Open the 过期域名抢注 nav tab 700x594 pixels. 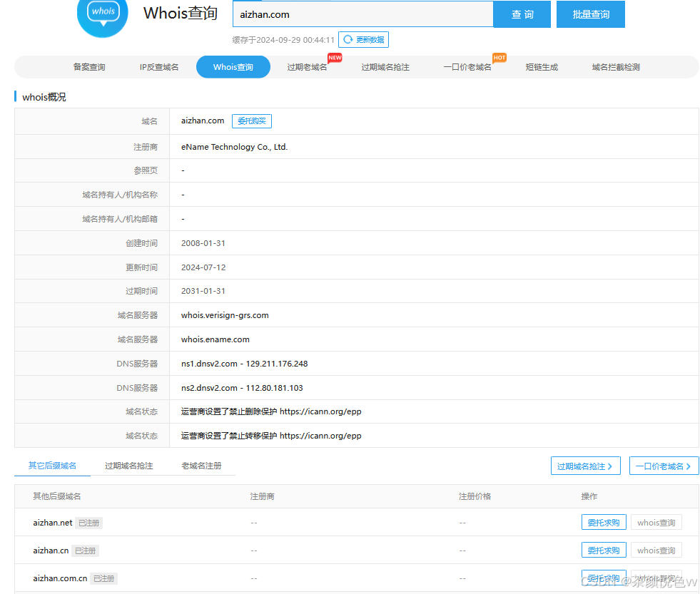(385, 67)
